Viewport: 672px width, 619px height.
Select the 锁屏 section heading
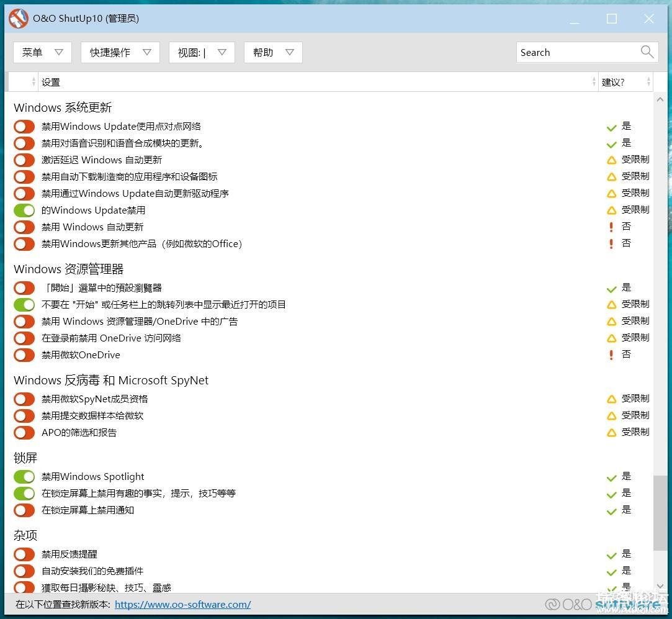click(x=25, y=458)
